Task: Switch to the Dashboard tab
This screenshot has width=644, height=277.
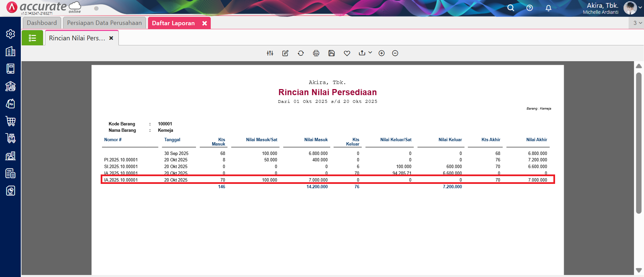Action: point(42,23)
